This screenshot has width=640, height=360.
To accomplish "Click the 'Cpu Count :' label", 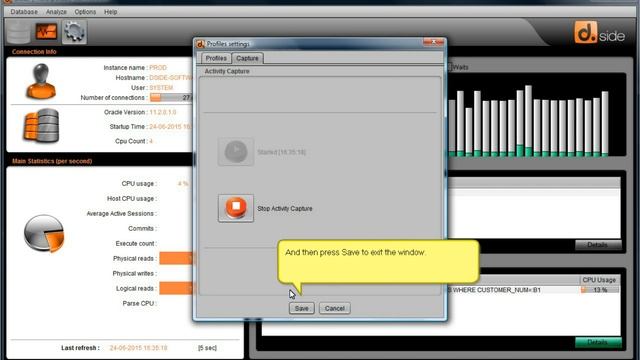I will (x=131, y=141).
